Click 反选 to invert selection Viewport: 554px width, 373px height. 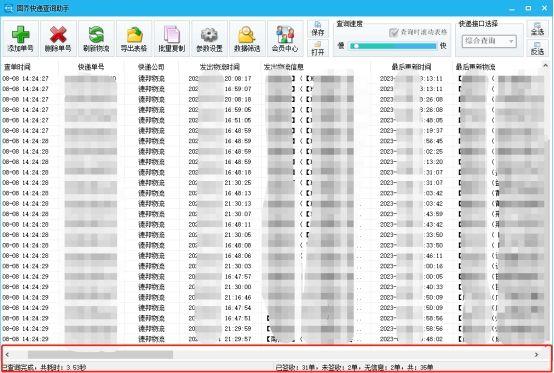537,48
